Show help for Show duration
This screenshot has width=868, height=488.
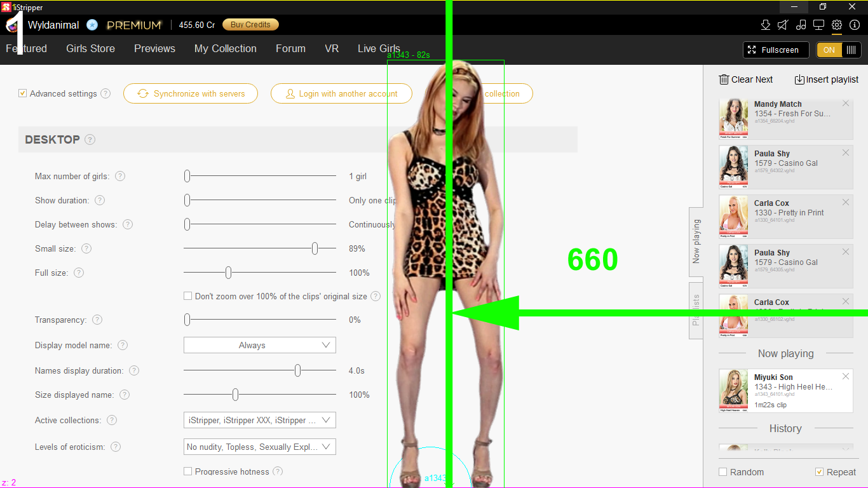[x=100, y=200]
